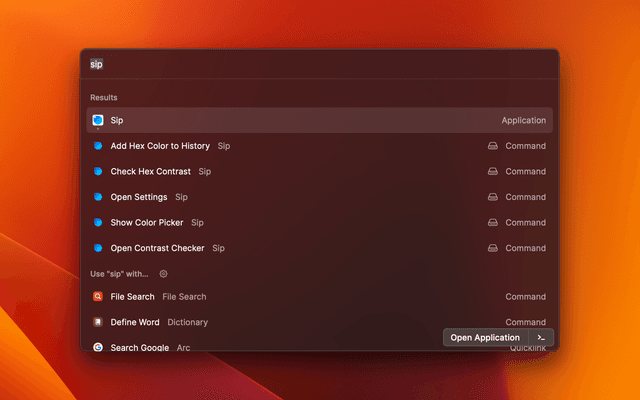
Task: Click the "Use sip with..." section header
Action: 119,273
